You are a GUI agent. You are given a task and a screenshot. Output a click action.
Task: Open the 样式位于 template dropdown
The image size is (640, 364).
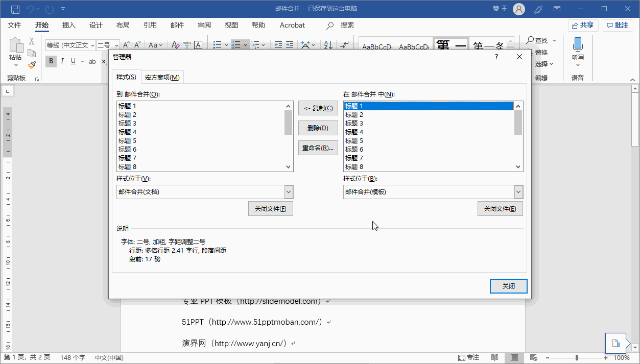517,191
